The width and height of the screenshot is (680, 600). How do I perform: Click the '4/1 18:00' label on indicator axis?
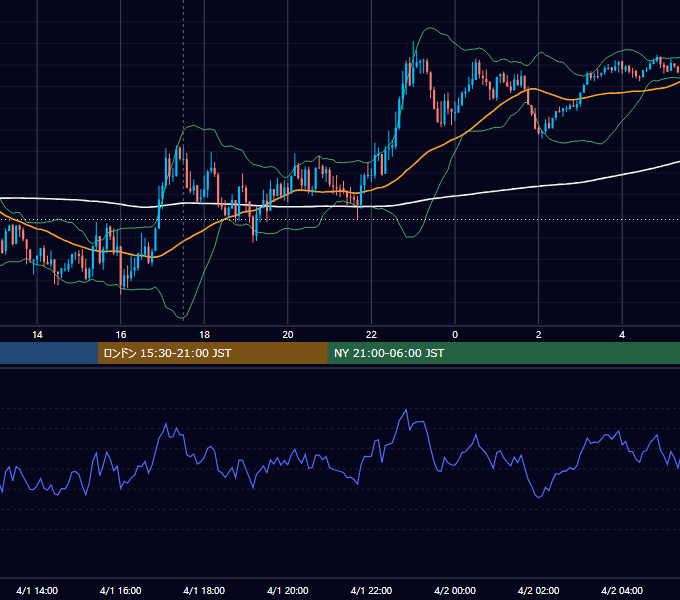pyautogui.click(x=204, y=590)
